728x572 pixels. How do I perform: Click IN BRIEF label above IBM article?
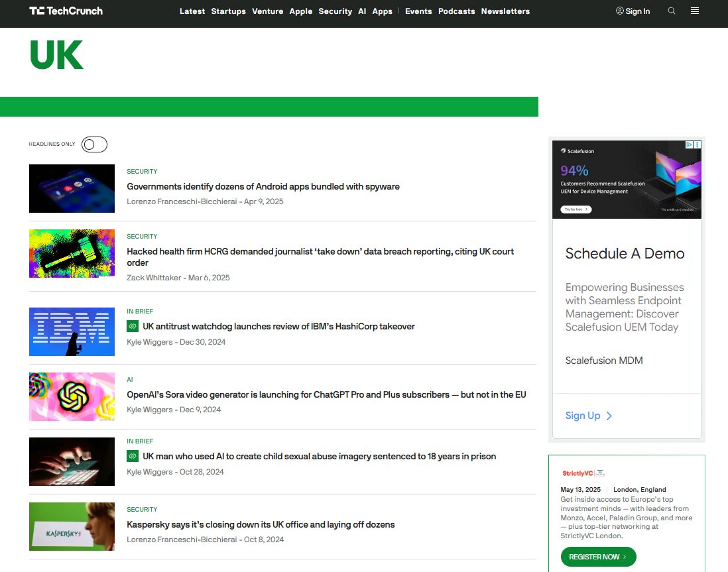(x=140, y=311)
